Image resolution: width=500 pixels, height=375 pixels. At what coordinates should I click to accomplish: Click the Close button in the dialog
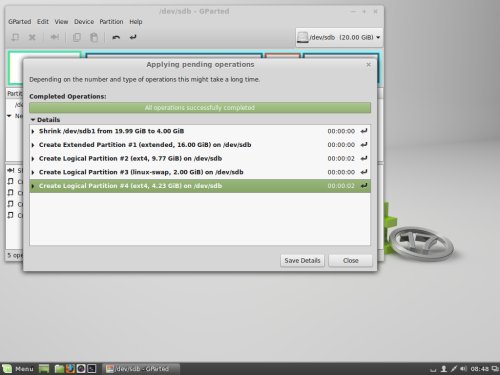(x=350, y=260)
